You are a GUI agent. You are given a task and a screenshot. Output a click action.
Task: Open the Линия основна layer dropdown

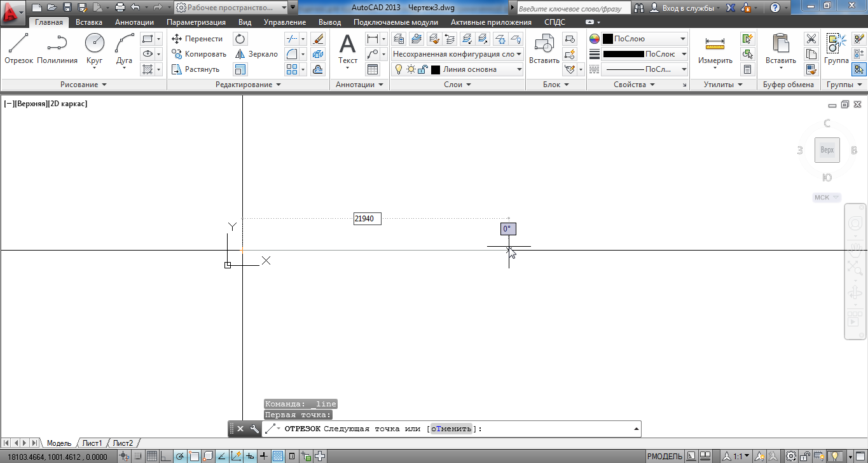tap(457, 69)
